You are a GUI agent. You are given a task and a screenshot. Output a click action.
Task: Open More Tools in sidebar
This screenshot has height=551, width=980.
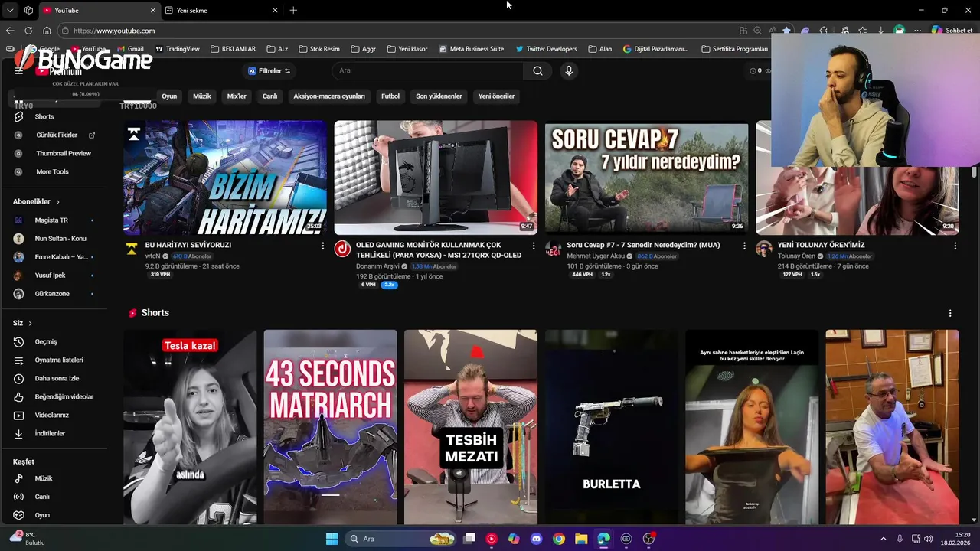point(54,171)
